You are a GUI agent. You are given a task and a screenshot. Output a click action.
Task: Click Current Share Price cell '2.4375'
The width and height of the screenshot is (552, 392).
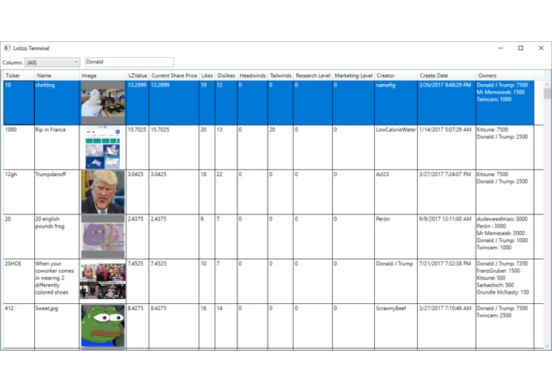(174, 236)
